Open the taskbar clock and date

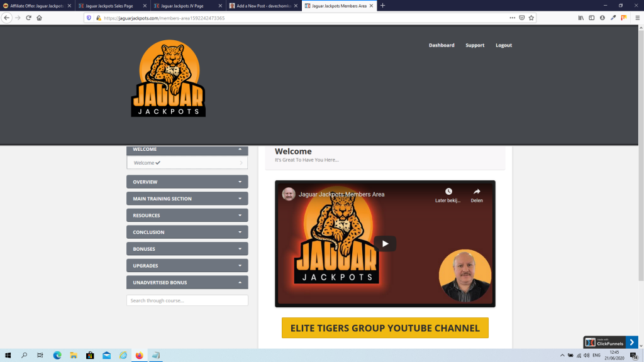point(614,356)
